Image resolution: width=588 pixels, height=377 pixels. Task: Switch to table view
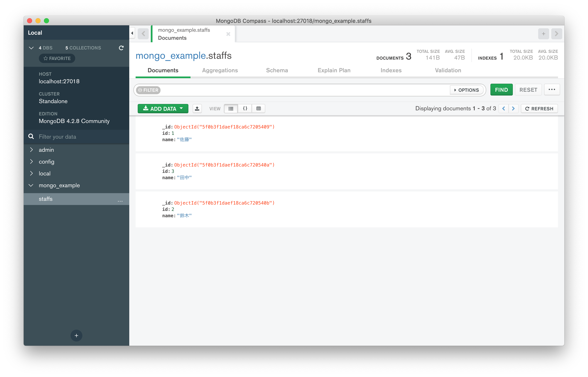coord(259,108)
